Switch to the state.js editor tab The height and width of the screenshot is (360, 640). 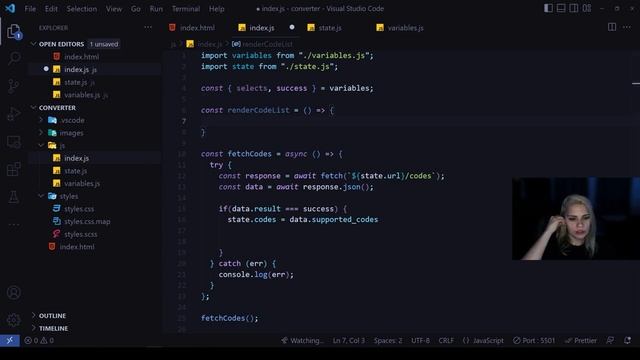tap(330, 28)
